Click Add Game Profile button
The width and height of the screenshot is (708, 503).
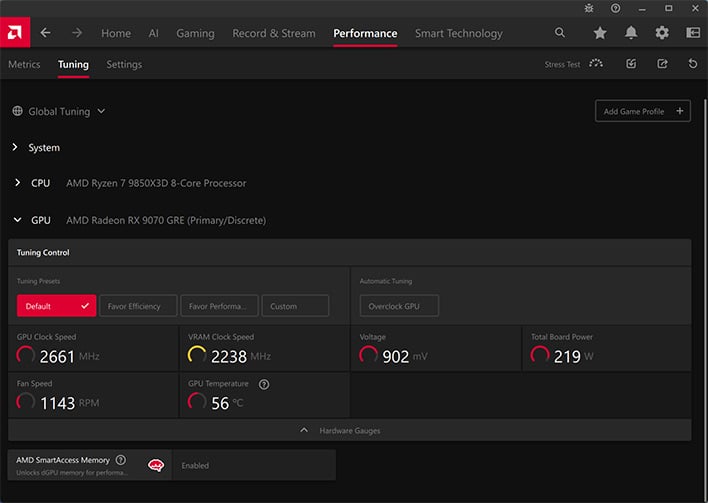coord(643,111)
